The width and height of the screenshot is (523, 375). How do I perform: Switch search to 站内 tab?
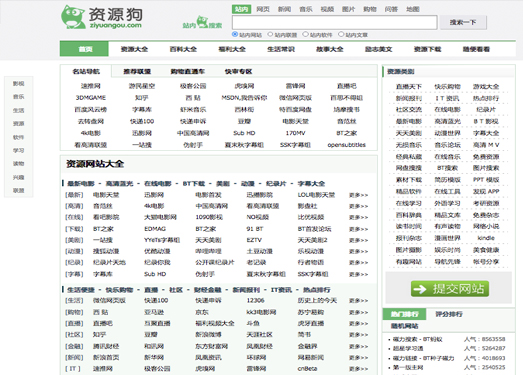coord(241,9)
